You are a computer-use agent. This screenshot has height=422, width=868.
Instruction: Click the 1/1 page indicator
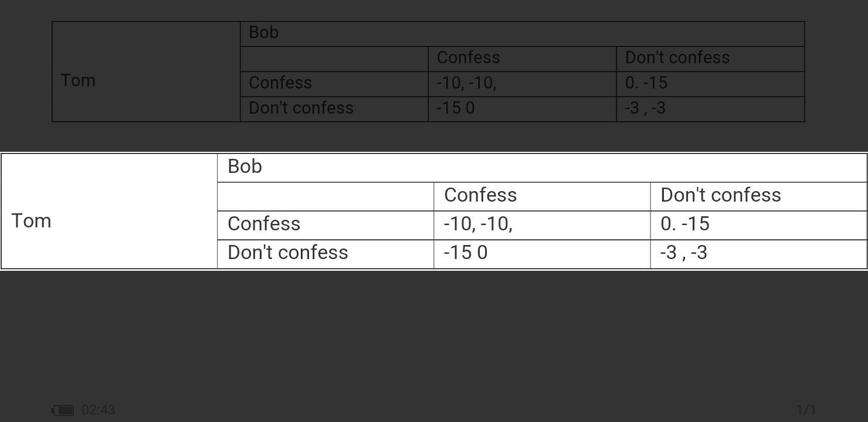[806, 410]
